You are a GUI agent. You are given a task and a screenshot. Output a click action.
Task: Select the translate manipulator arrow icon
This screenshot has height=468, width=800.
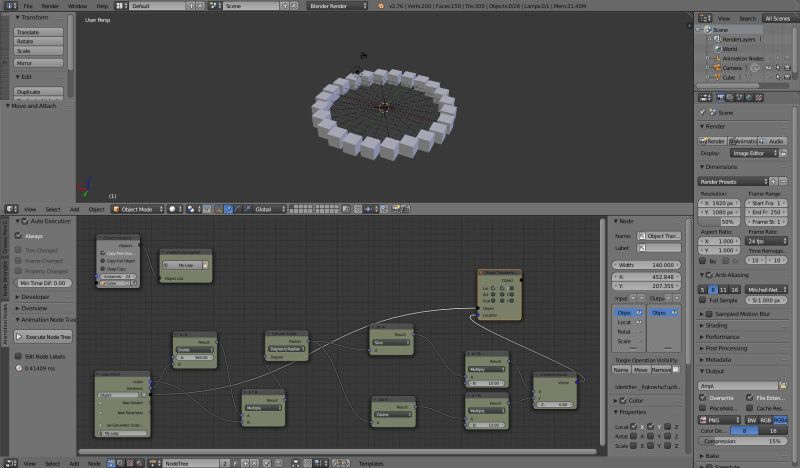229,209
